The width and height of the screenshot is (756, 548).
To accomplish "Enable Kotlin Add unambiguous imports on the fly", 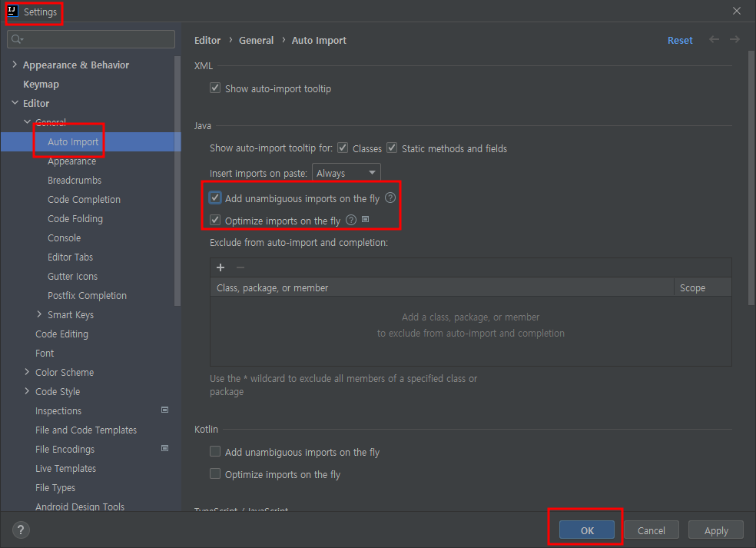I will (x=215, y=451).
